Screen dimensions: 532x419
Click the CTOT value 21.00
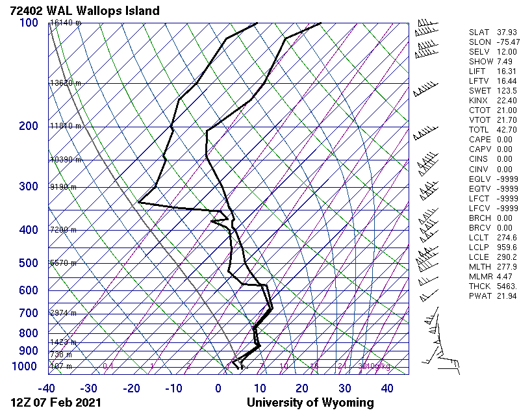coord(507,110)
